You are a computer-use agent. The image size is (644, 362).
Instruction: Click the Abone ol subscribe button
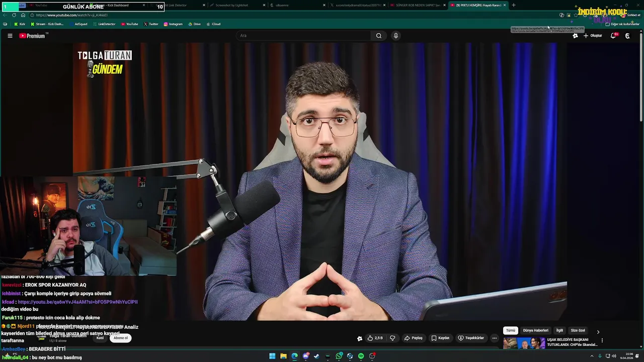[x=121, y=338]
